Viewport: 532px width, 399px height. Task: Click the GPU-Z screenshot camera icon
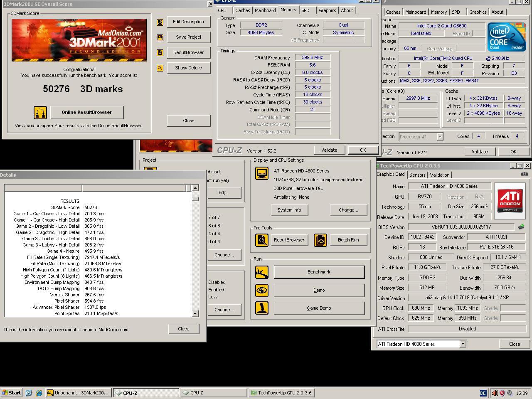point(525,174)
